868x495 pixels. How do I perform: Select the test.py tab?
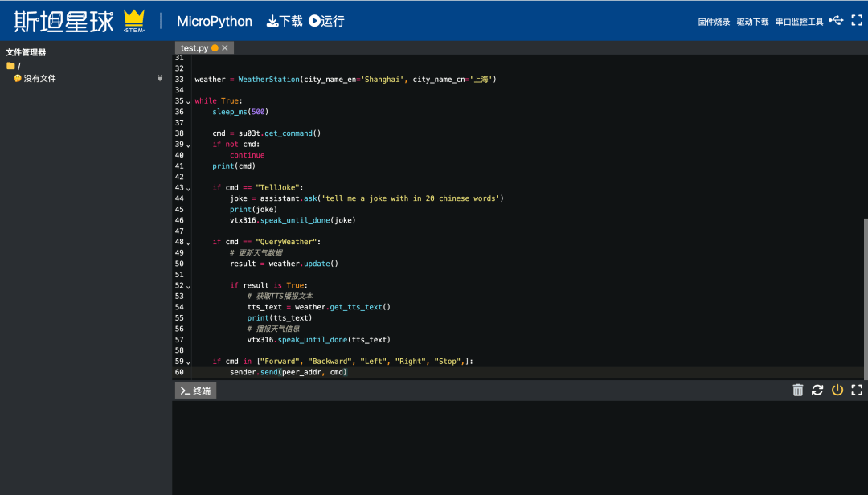click(194, 48)
